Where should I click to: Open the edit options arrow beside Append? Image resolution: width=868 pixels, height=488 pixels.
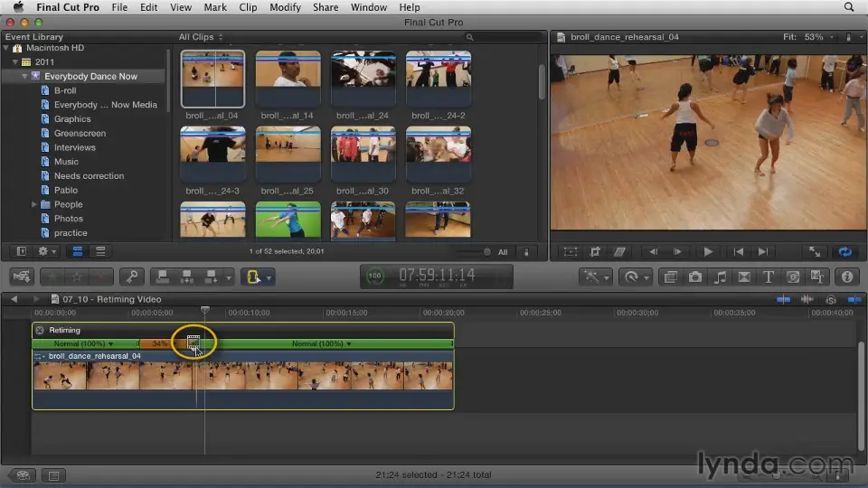(228, 277)
